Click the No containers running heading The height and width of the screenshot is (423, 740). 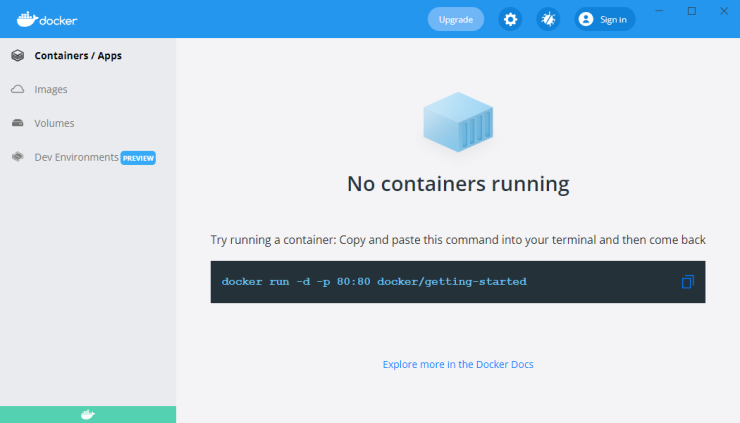[458, 184]
